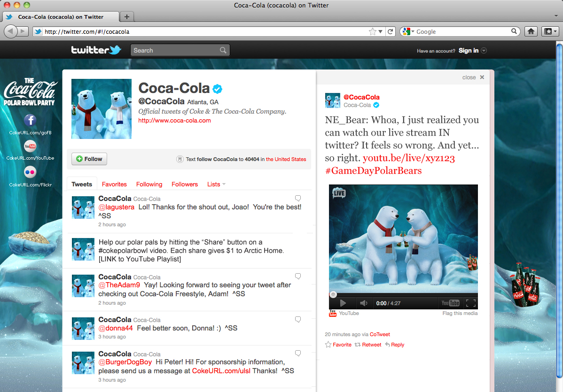563x392 pixels.
Task: Play the polar bears video
Action: pyautogui.click(x=343, y=303)
